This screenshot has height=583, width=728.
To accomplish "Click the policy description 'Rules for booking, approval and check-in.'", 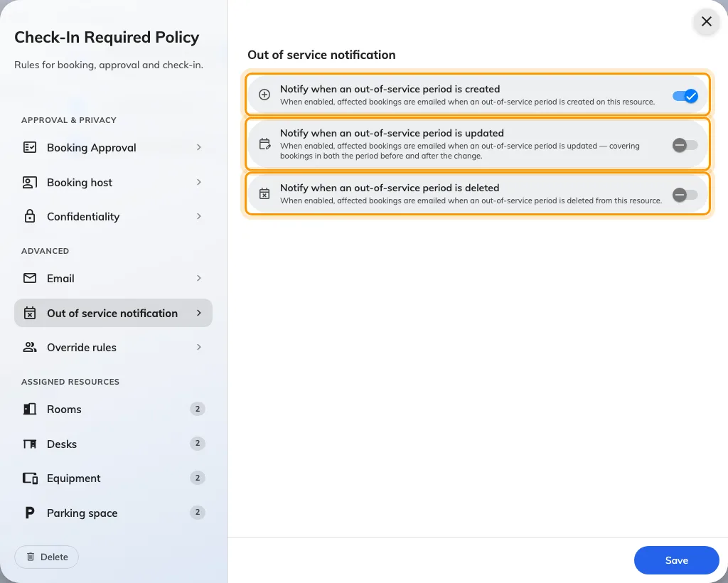I will pos(109,65).
